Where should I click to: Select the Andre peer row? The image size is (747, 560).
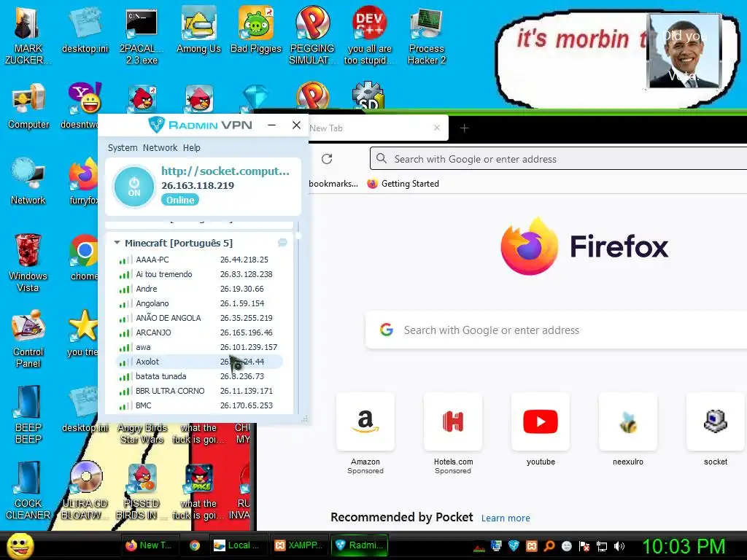point(199,289)
